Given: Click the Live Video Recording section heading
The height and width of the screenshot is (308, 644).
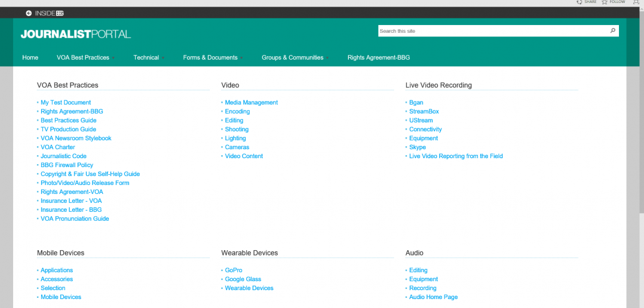Looking at the screenshot, I should [438, 85].
